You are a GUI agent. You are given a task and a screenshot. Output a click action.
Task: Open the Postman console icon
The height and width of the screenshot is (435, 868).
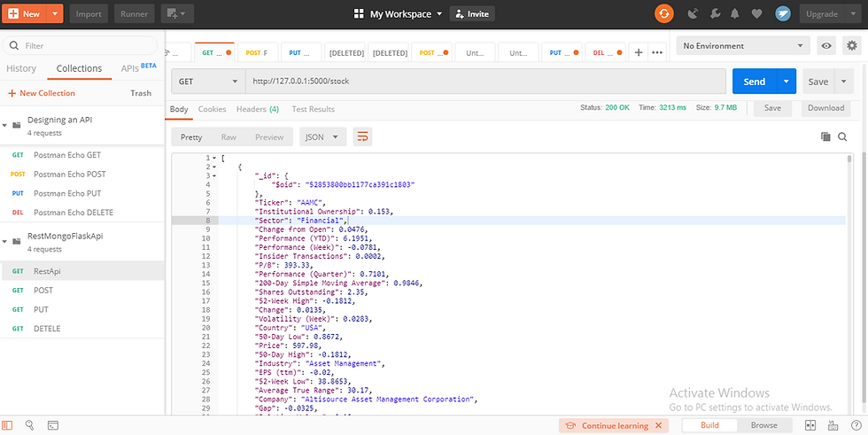coord(52,425)
